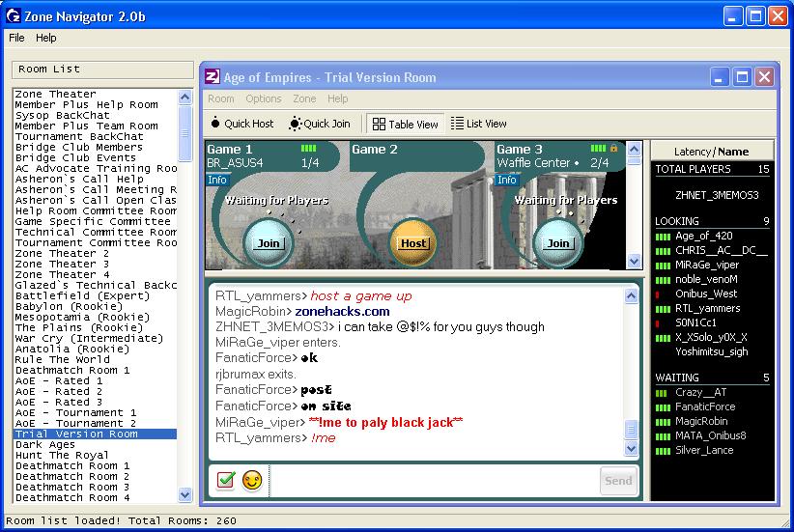Switch to List View
Screen dimensions: 794x532
tap(478, 124)
